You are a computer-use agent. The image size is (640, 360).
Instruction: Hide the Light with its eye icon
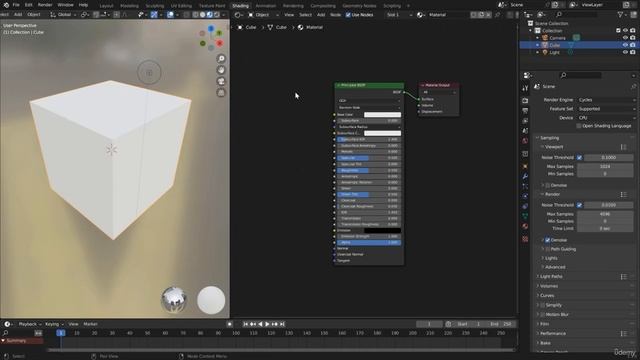pyautogui.click(x=625, y=52)
